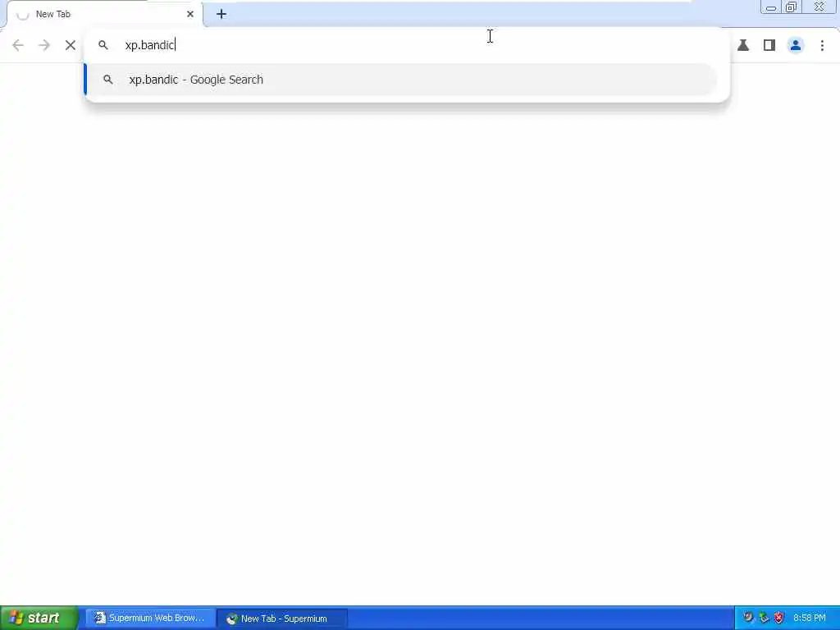Go back using the back arrow
The height and width of the screenshot is (630, 840).
(18, 46)
